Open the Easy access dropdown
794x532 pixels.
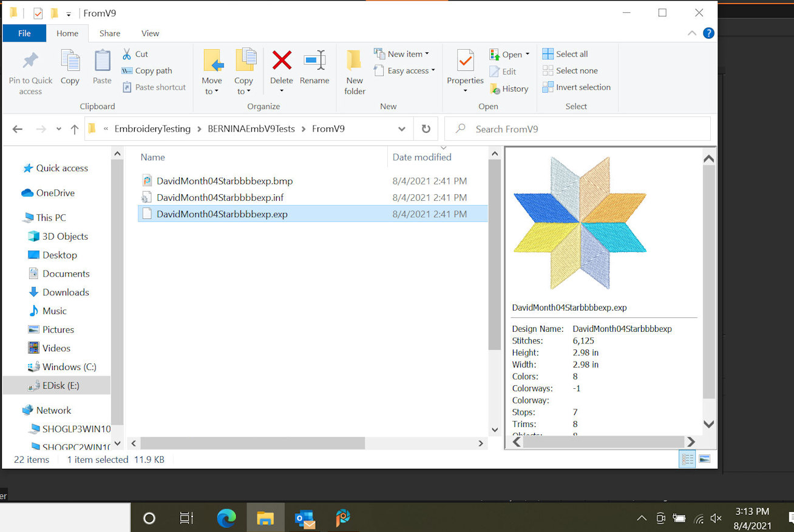tap(404, 70)
